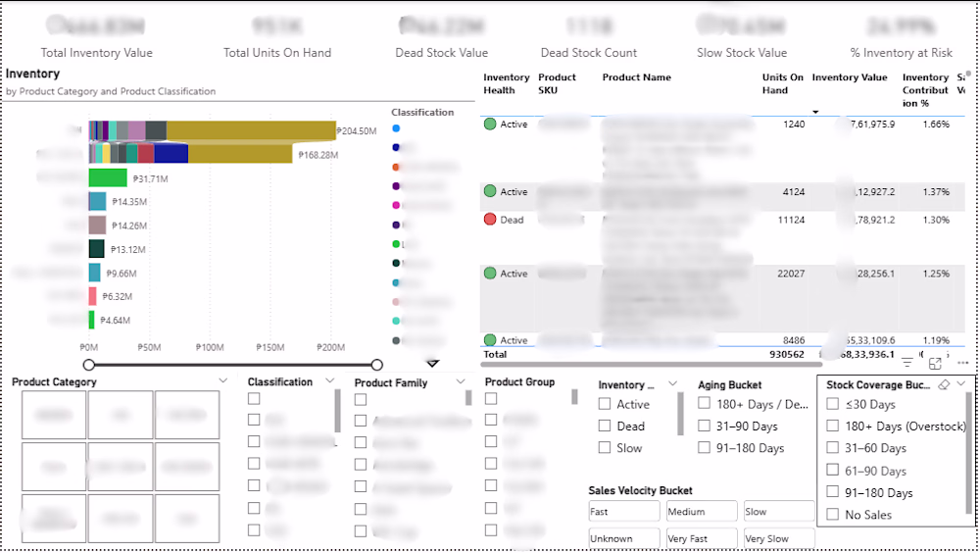Sort by Inventory Value column header
Screen dimensions: 980x553
click(850, 77)
